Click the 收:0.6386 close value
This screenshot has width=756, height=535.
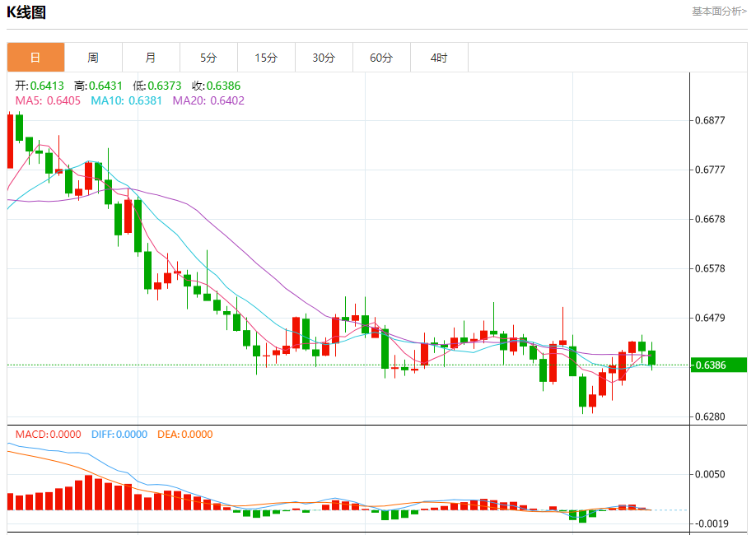click(216, 86)
